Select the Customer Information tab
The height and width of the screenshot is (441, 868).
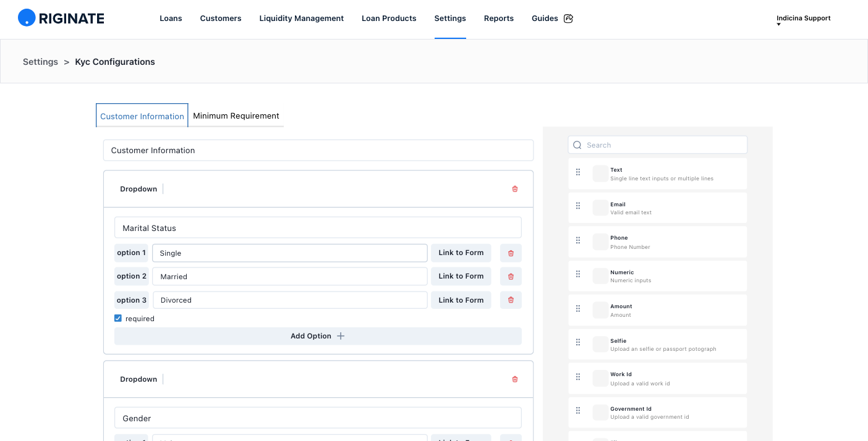click(x=142, y=115)
